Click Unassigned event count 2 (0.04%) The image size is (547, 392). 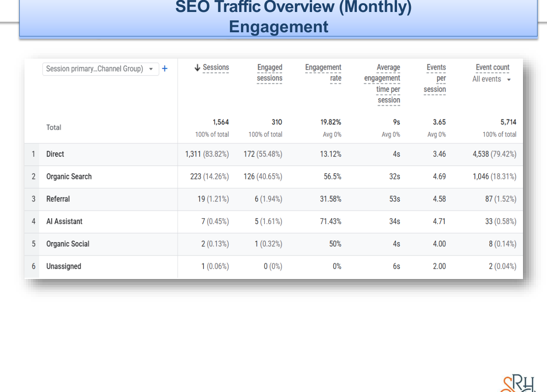tap(502, 266)
